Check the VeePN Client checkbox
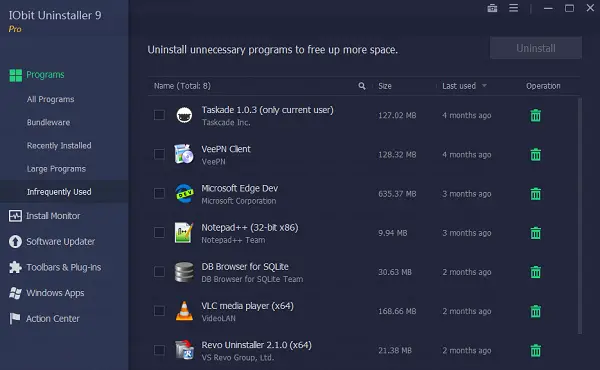600x370 pixels. click(x=159, y=154)
